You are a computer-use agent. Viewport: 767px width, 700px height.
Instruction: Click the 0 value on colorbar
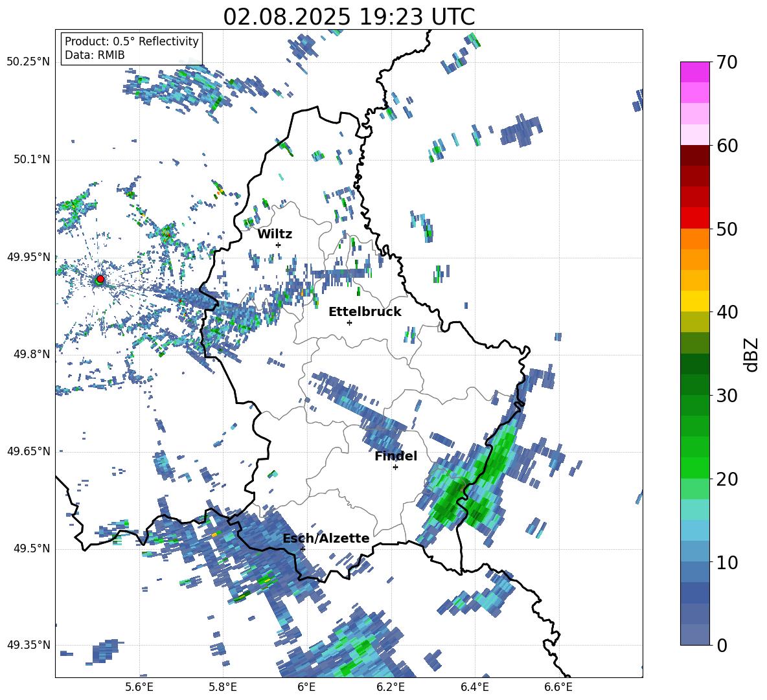(722, 646)
